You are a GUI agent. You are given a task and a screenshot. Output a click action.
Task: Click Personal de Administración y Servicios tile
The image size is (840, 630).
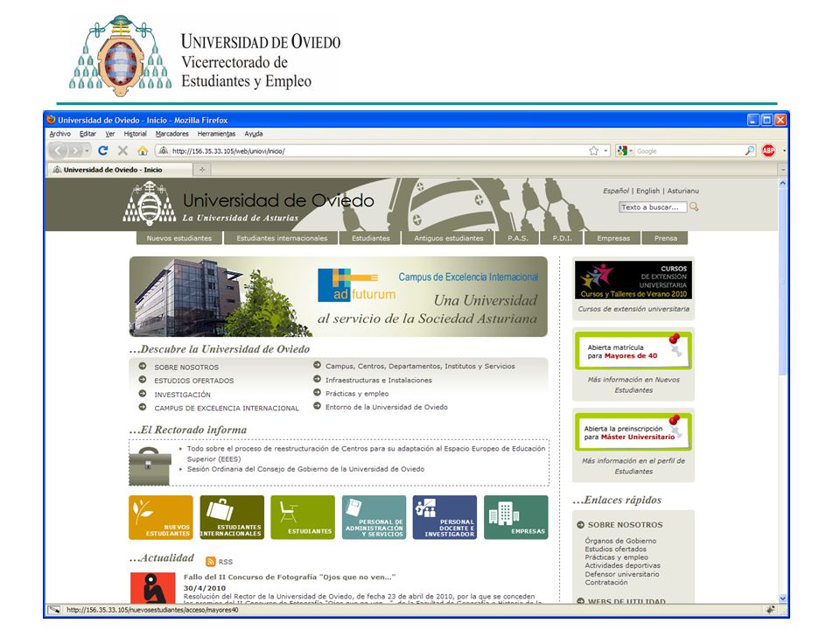click(374, 517)
